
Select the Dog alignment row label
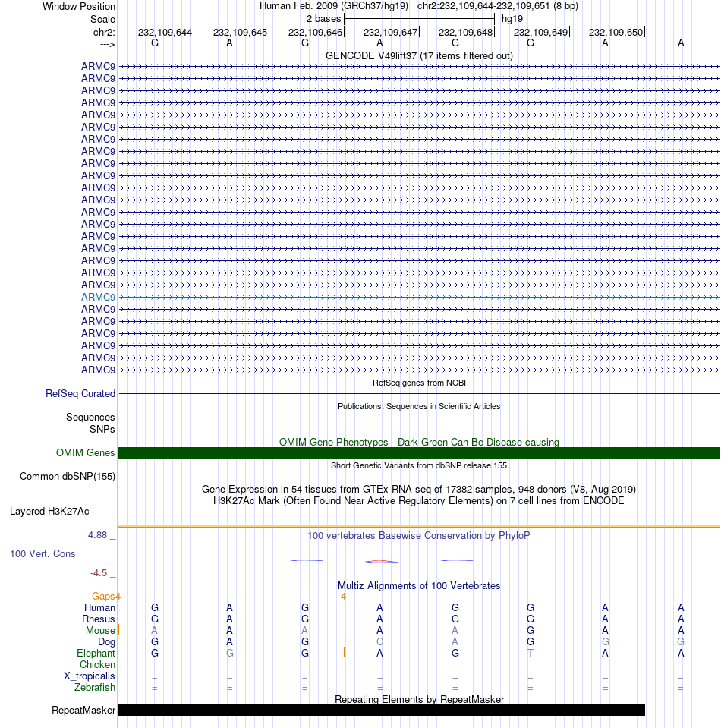(x=106, y=641)
